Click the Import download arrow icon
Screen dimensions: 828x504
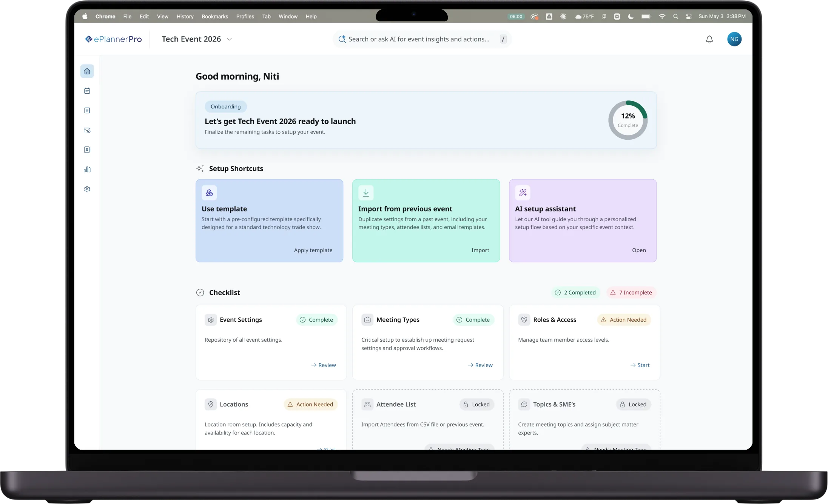[x=366, y=193]
